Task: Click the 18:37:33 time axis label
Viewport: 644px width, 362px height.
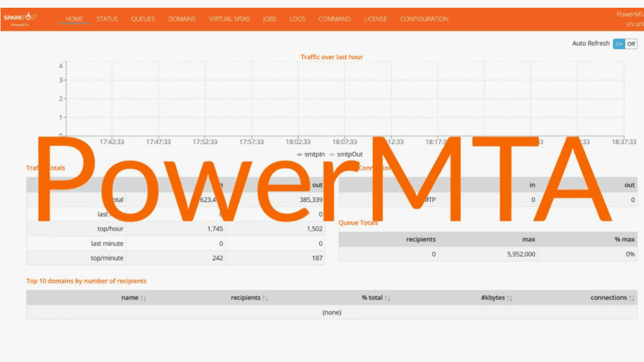Action: click(x=624, y=141)
